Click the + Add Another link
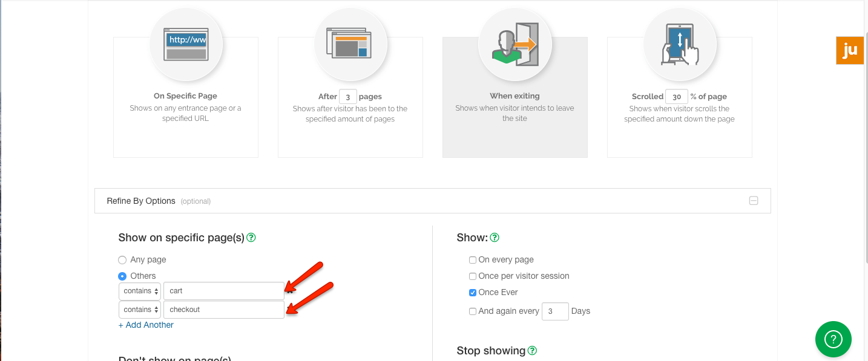 [x=146, y=325]
